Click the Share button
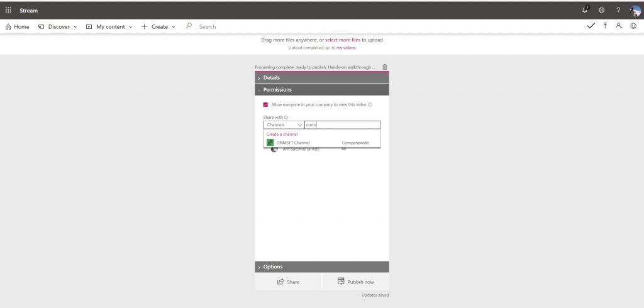The width and height of the screenshot is (644, 308). (x=288, y=282)
